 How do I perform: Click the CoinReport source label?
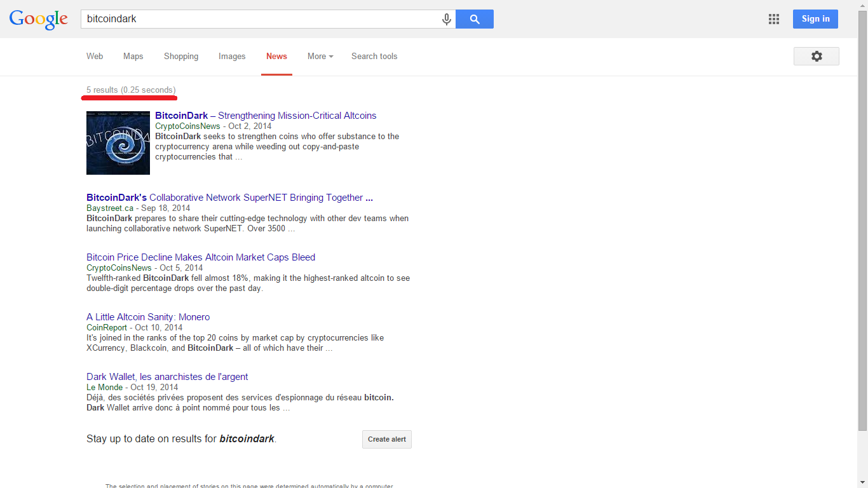(x=107, y=327)
